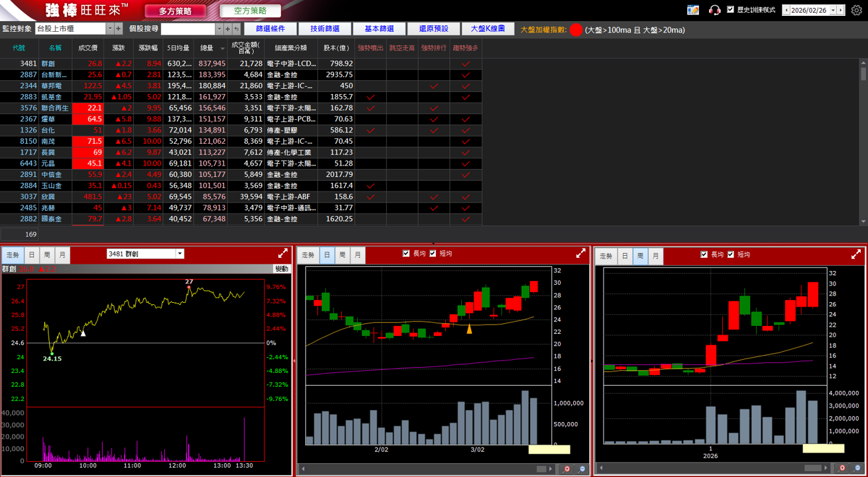This screenshot has width=868, height=477.
Task: Click the stock table vertical scrollbar thumb
Action: click(863, 74)
